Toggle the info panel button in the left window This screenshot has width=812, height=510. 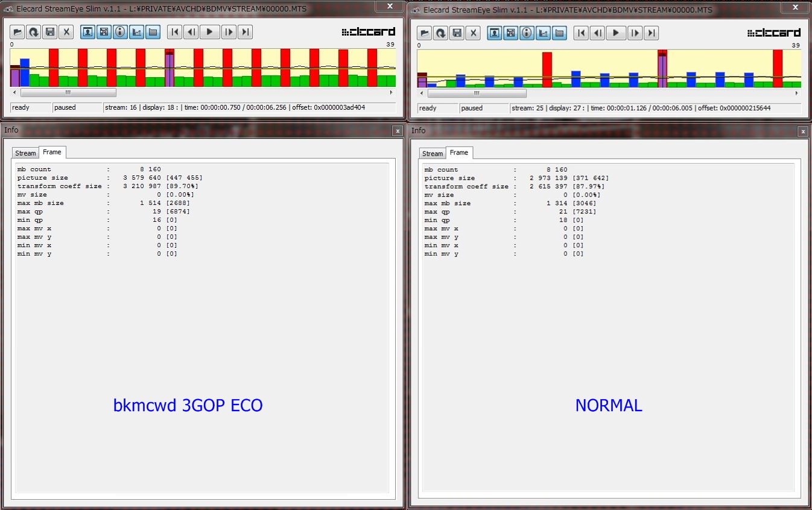point(120,33)
